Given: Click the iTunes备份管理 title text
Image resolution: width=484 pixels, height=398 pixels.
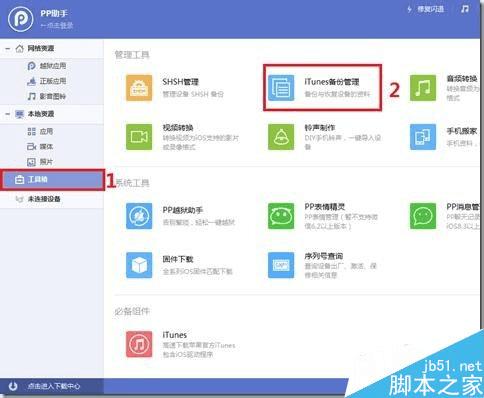Looking at the screenshot, I should (x=332, y=82).
